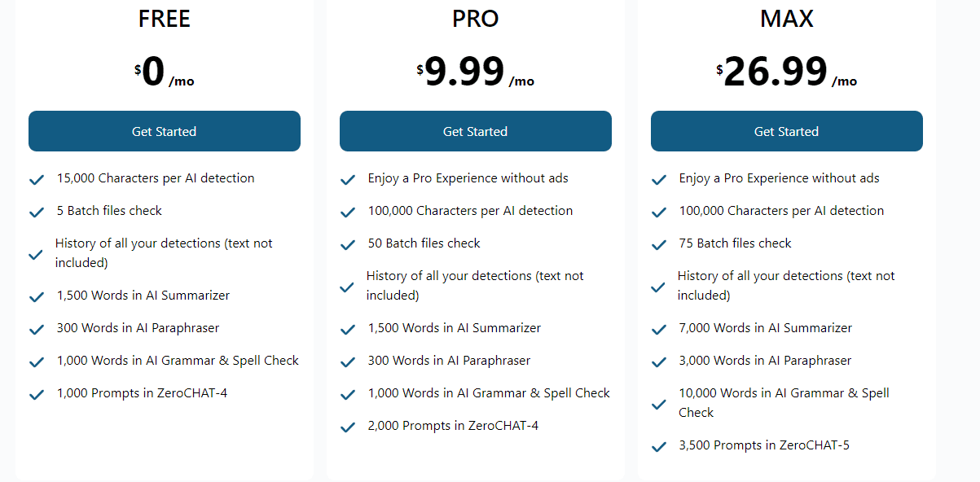Viewport: 980px width, 482px height.
Task: Click checkmark beside 15,000 Characters per AI detection
Action: coord(37,180)
